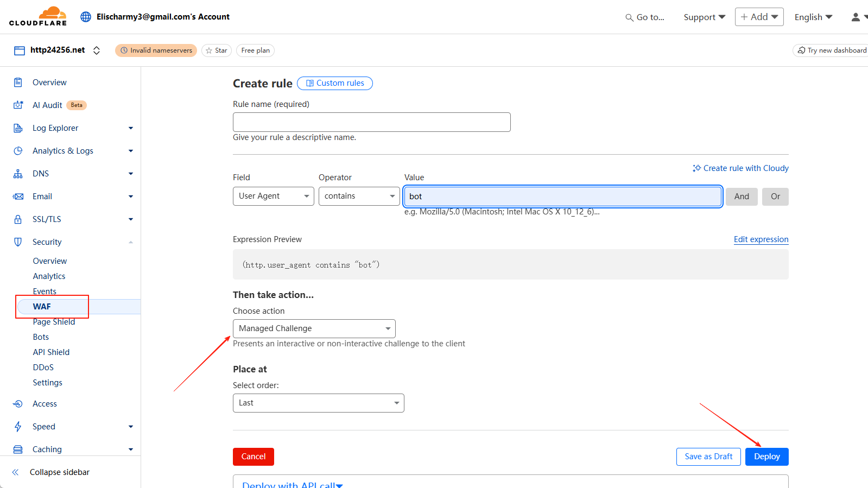
Task: Expand the Log Explorer sidebar section
Action: tap(131, 128)
